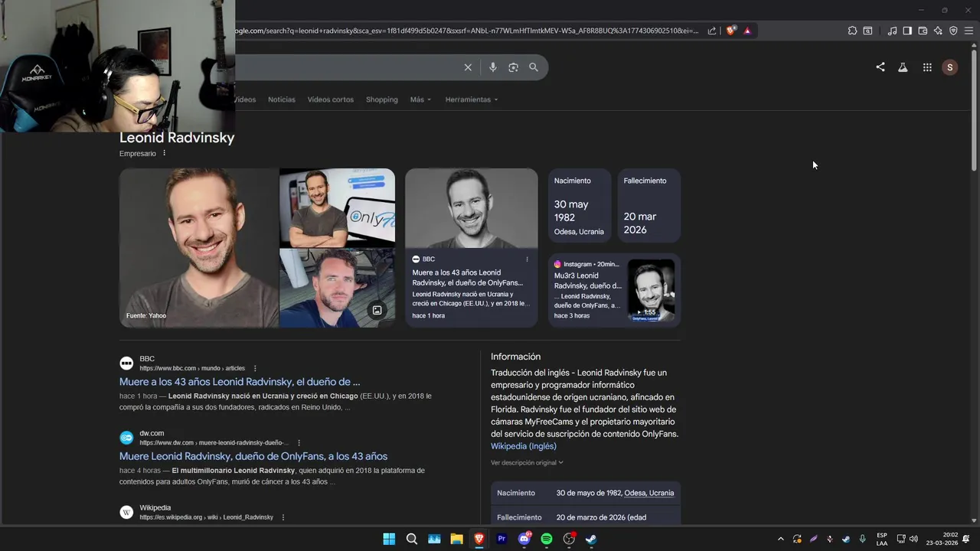This screenshot has width=980, height=551.
Task: Start voice search with microphone icon
Action: [492, 67]
